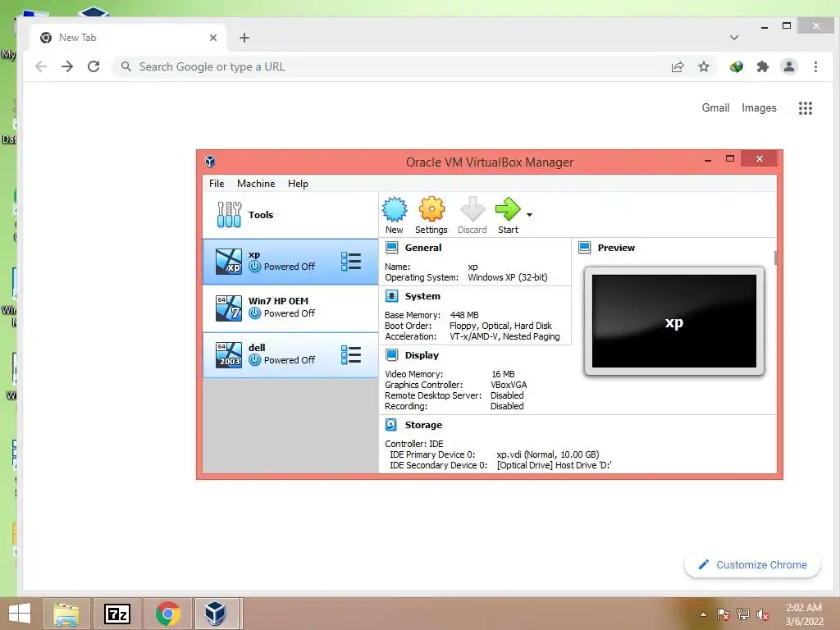
Task: Click the Action Center flag tray icon
Action: pos(723,614)
